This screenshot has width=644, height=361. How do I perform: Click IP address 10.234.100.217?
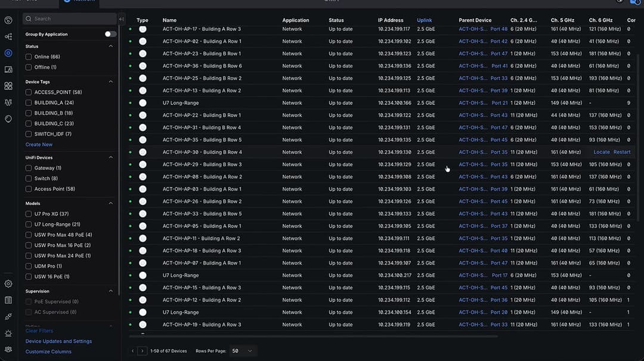coord(394,275)
